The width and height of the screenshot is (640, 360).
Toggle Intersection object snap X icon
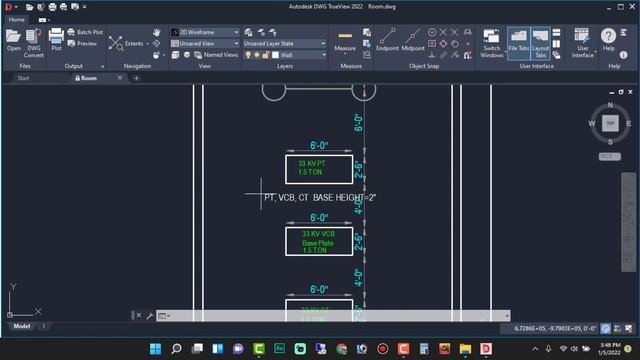point(443,32)
